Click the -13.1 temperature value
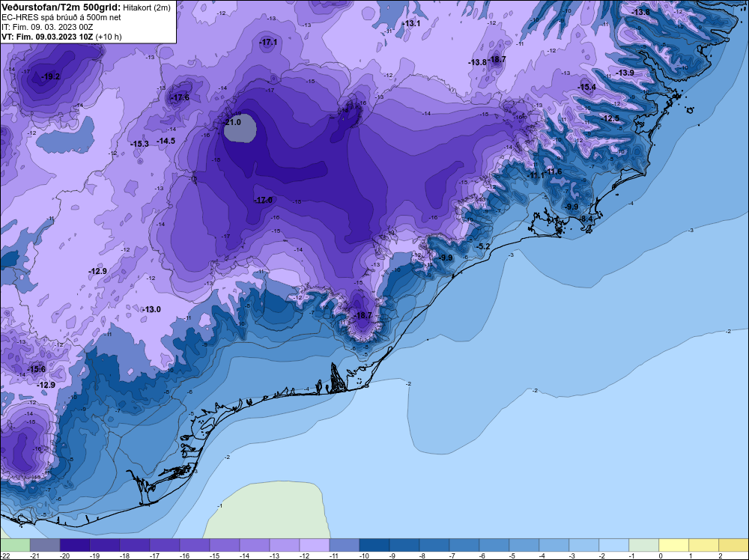The width and height of the screenshot is (749, 560). [x=411, y=23]
